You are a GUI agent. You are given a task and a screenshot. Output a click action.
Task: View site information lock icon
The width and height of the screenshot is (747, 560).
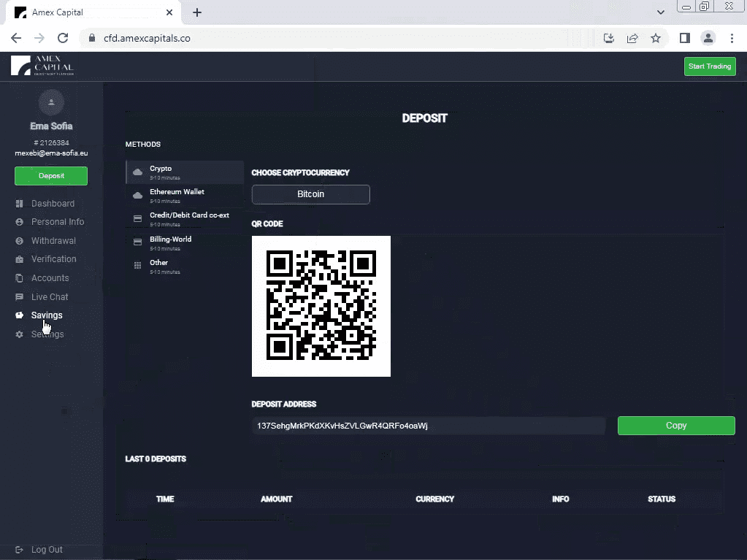(x=92, y=38)
